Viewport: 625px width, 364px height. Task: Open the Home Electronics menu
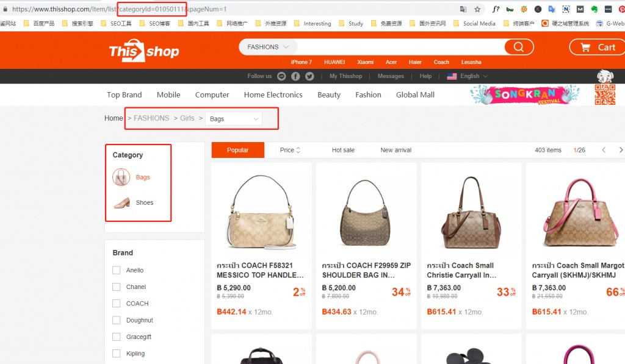click(273, 95)
